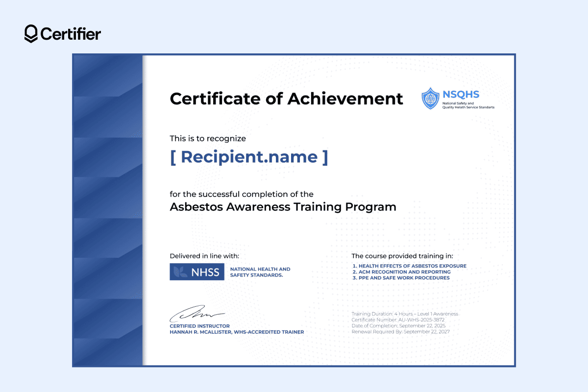Click the NHSS logo box
This screenshot has width=588, height=392.
196,271
